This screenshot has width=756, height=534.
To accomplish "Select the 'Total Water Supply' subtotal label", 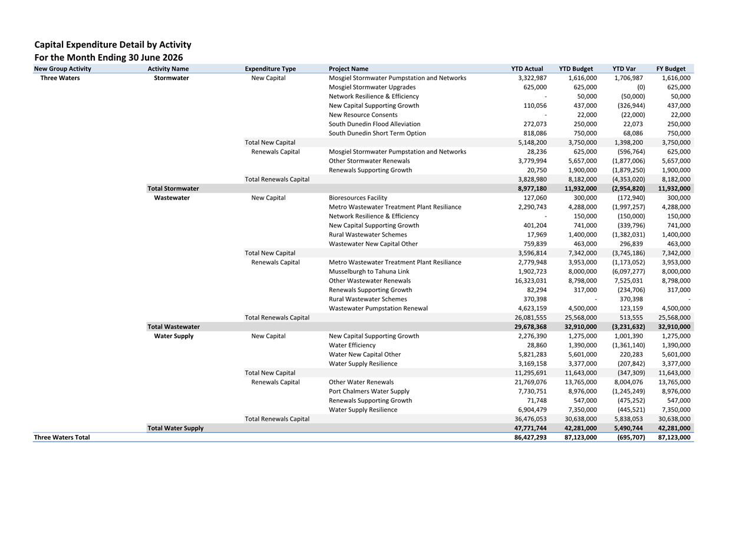I will pyautogui.click(x=175, y=428).
